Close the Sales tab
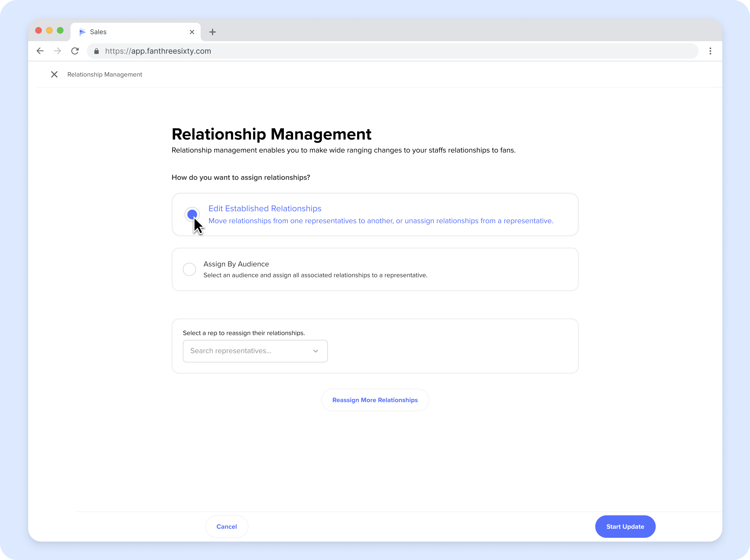750x560 pixels. pos(192,32)
